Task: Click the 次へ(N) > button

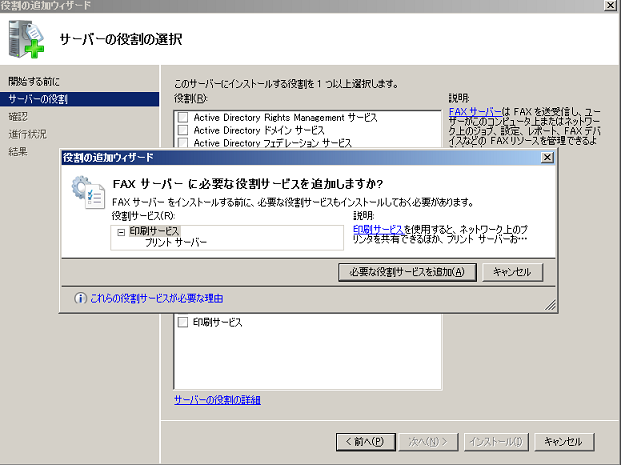Action: click(428, 442)
